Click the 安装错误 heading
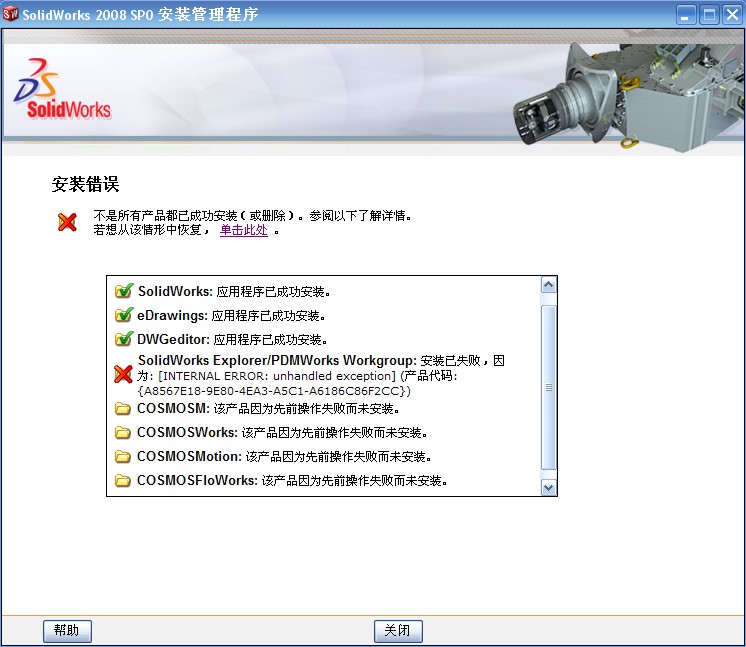Viewport: 746px width, 647px height. [x=86, y=185]
